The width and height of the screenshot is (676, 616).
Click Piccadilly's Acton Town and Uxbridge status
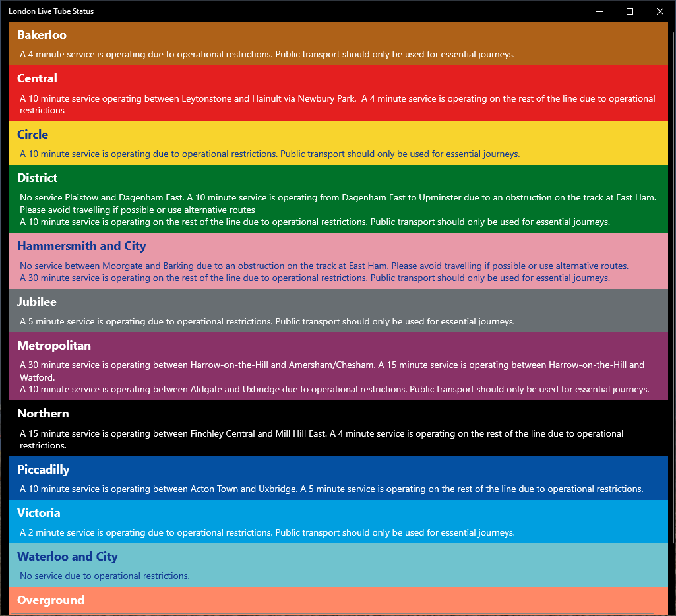332,489
